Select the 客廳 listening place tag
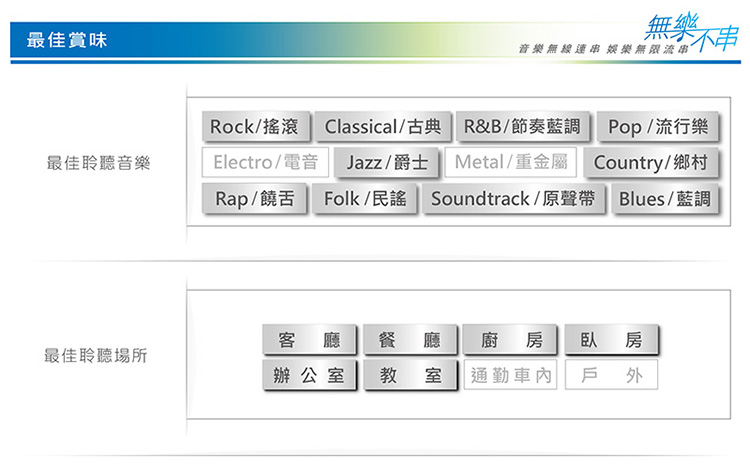 tap(309, 339)
